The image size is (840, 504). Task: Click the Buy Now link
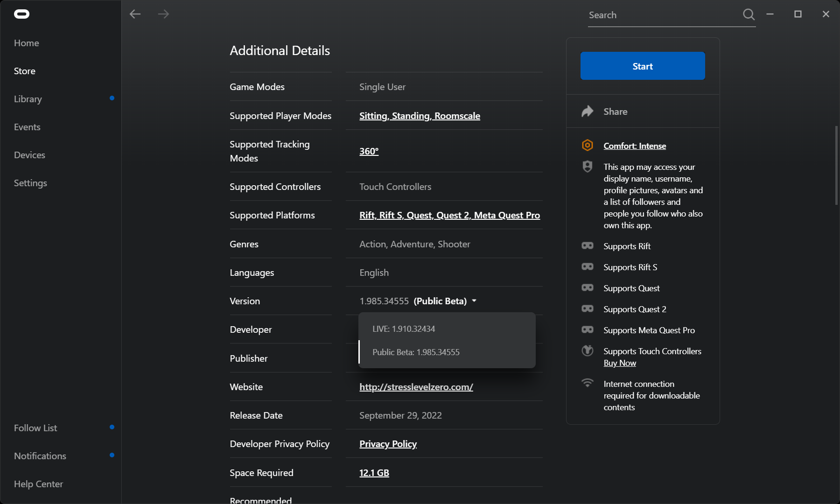[x=620, y=363]
